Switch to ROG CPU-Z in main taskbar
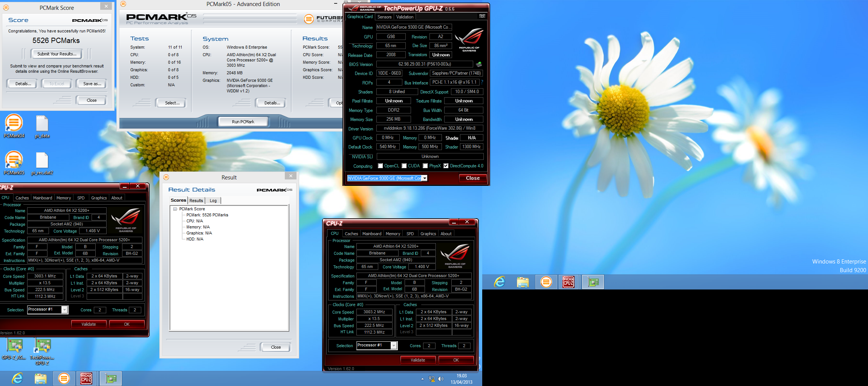The image size is (868, 386). [x=87, y=378]
